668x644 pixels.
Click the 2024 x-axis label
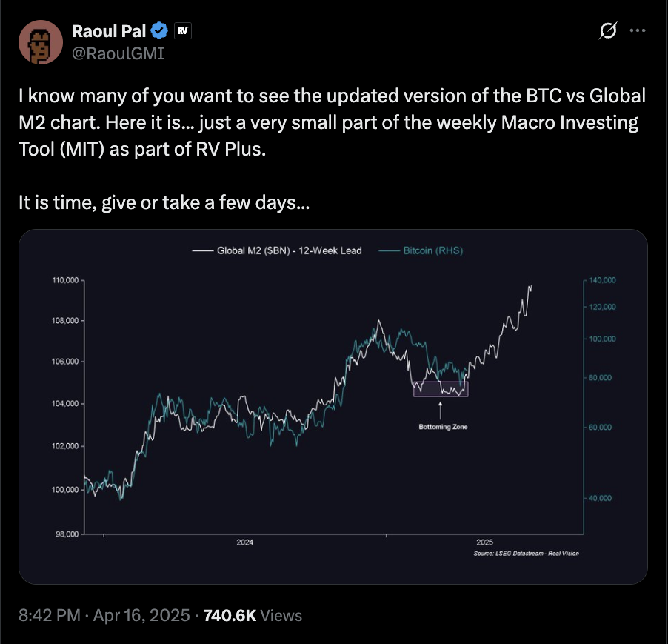click(245, 542)
